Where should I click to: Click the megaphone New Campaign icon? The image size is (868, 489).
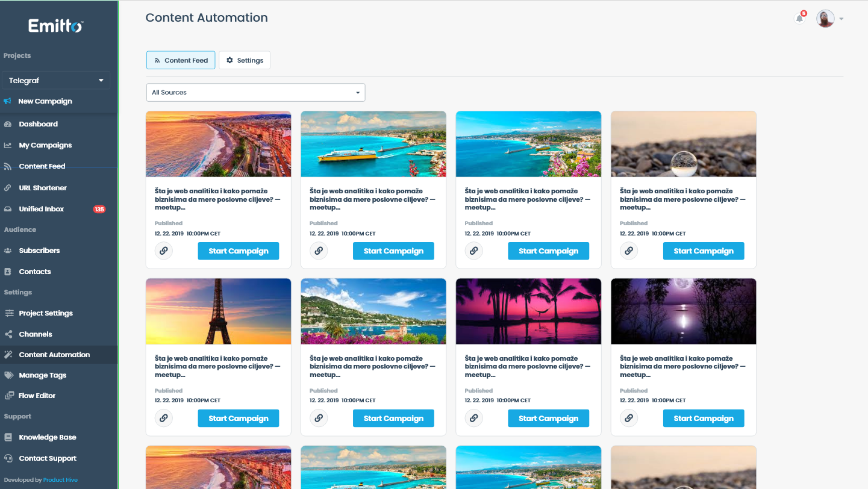(8, 101)
